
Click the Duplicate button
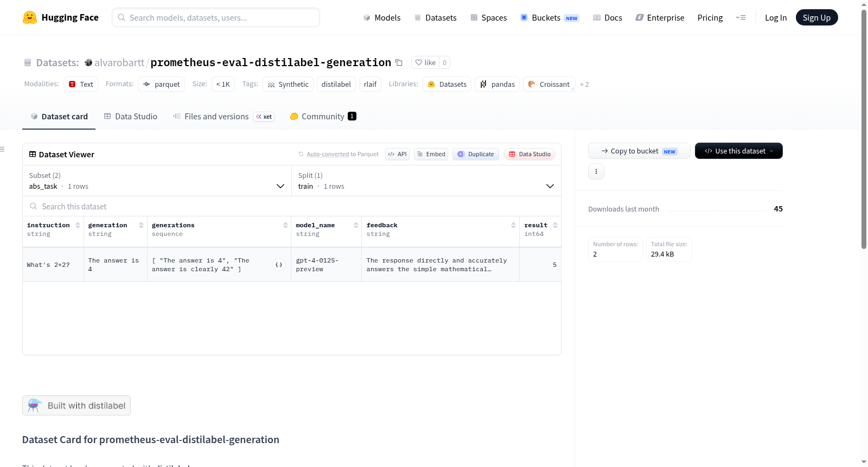tap(476, 154)
